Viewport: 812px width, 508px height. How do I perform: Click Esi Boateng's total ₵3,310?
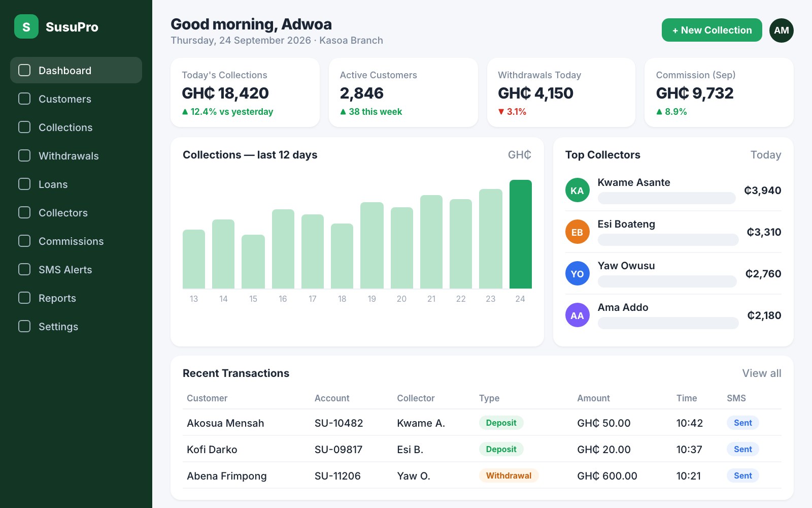(764, 232)
